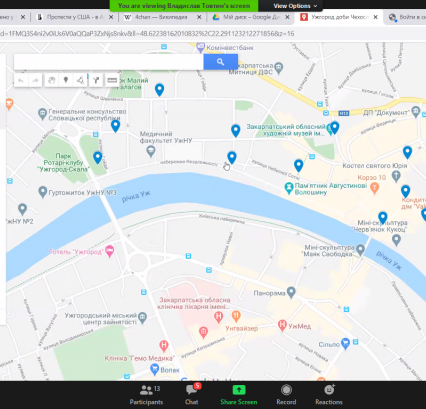Close the Ужгород доби tab
Screen dimensions: 426x409
[375, 17]
